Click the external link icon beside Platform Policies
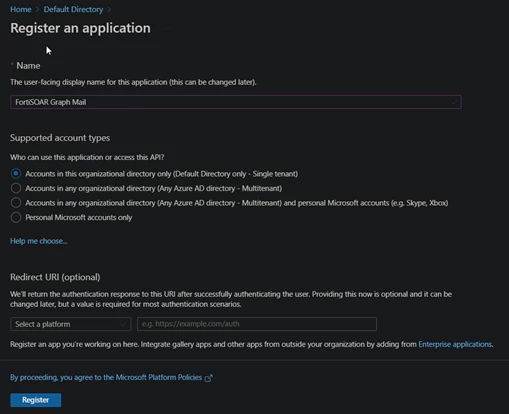 [209, 378]
